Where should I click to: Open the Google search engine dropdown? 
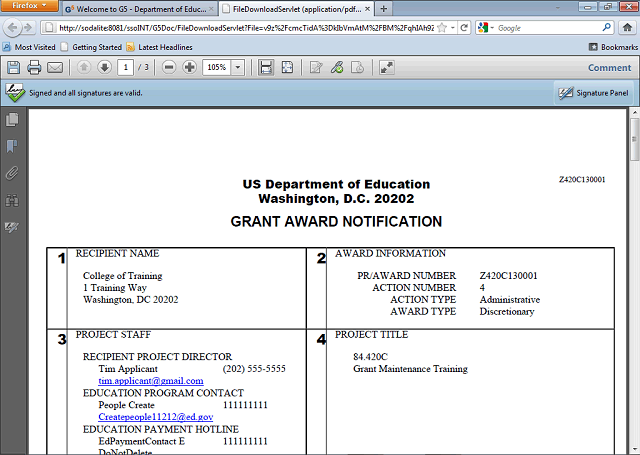tap(486, 28)
